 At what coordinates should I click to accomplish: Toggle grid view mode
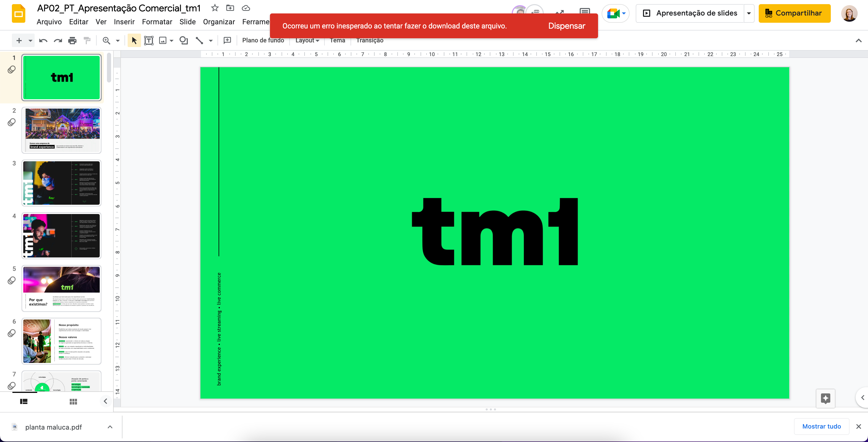coord(73,401)
